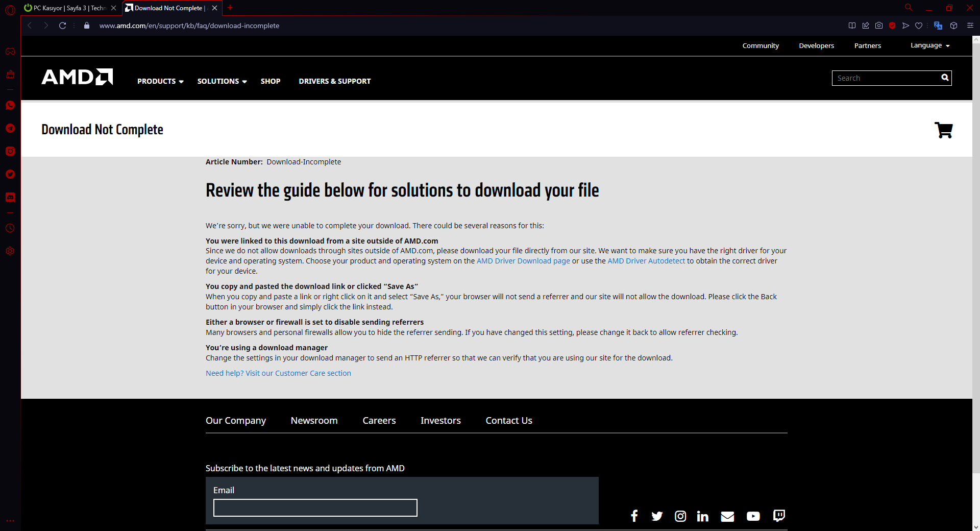
Task: Open a new browser tab
Action: click(230, 8)
